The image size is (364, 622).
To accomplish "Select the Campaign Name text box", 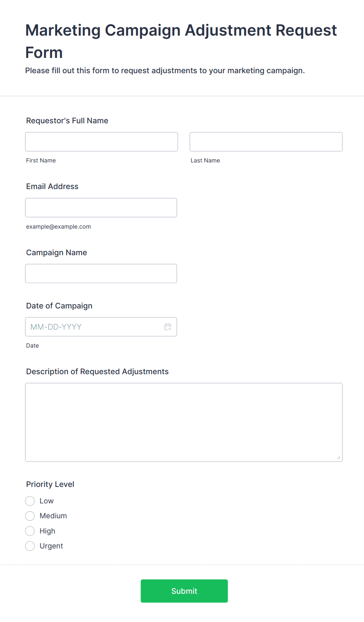I will (x=101, y=274).
